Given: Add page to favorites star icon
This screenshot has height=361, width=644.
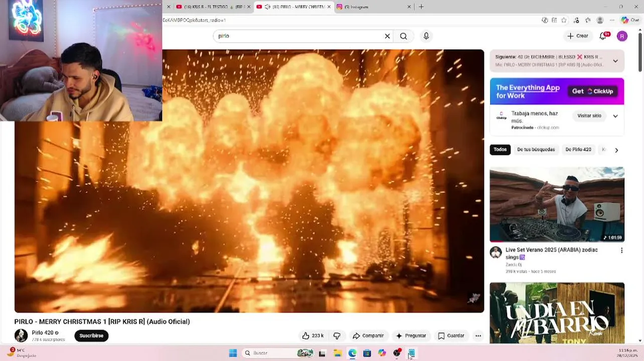Looking at the screenshot, I should pyautogui.click(x=564, y=20).
